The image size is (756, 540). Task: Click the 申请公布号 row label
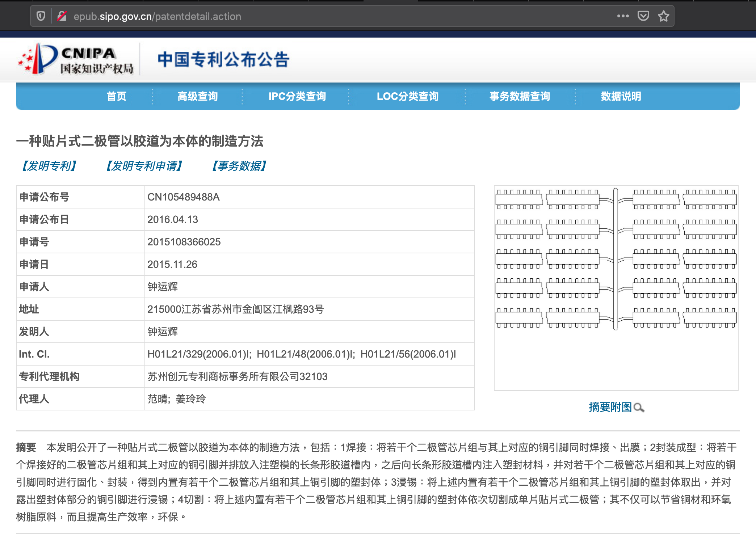[44, 197]
